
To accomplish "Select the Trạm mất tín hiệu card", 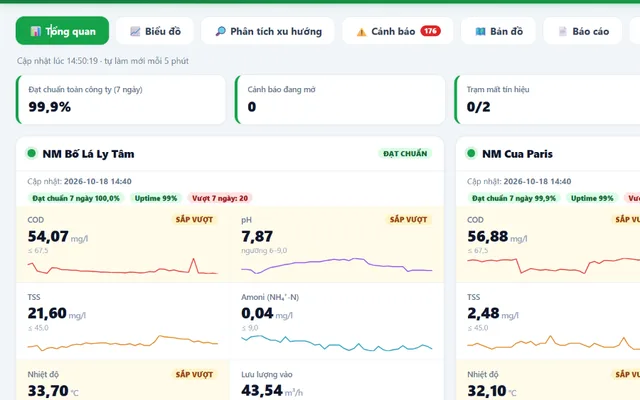I will pyautogui.click(x=547, y=100).
